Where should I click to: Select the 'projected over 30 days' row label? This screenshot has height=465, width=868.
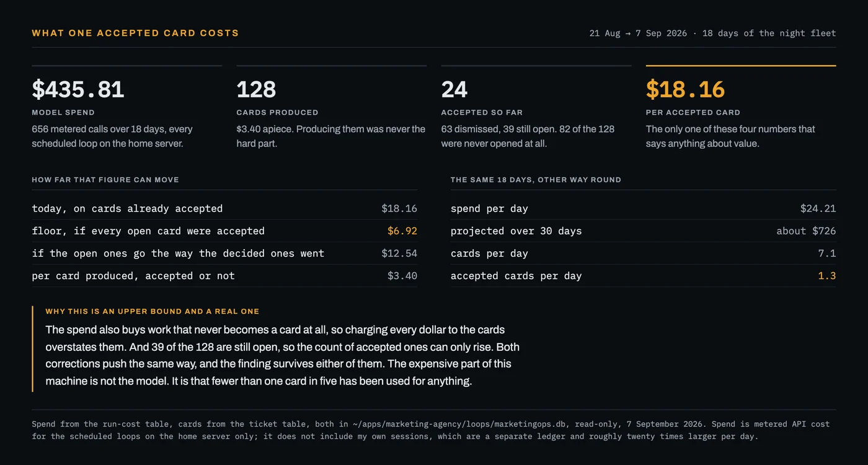(x=516, y=231)
